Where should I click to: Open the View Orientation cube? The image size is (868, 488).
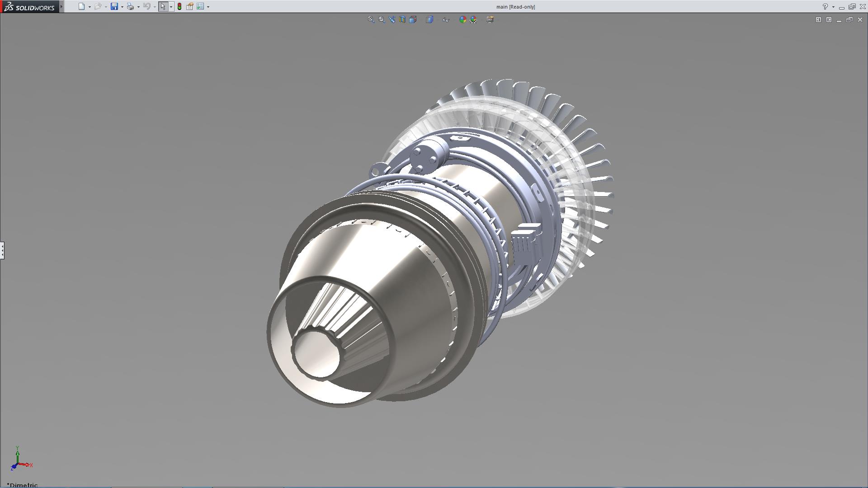[x=413, y=19]
